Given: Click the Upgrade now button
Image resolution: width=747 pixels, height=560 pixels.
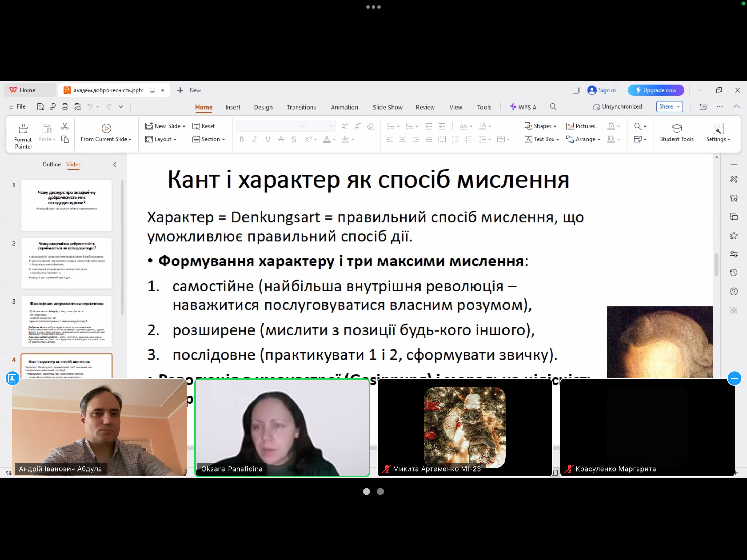Looking at the screenshot, I should point(656,90).
